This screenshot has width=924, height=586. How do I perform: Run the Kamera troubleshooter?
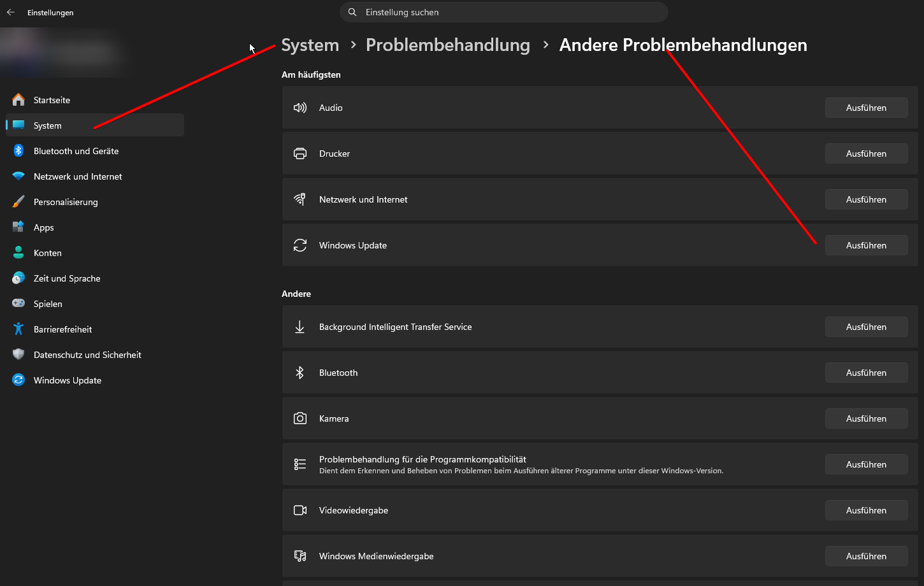866,418
